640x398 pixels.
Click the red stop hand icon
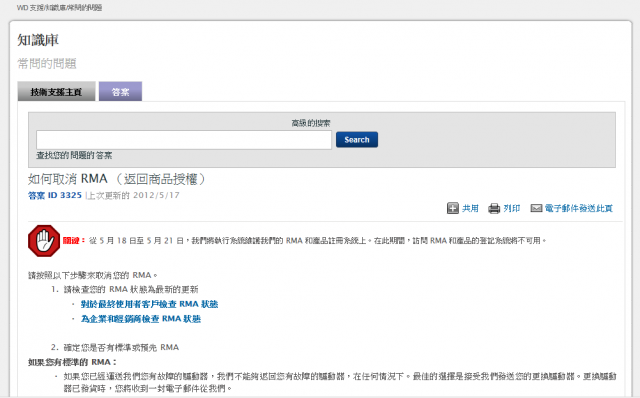(x=44, y=241)
